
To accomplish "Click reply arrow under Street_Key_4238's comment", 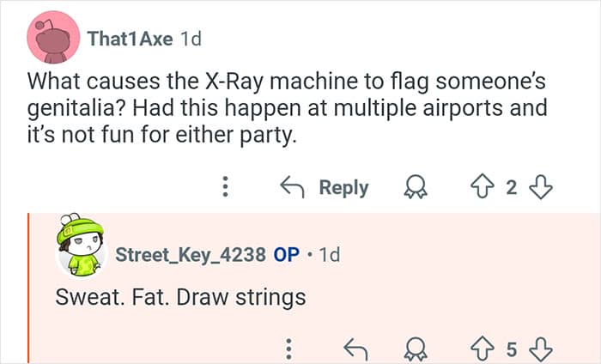I will (354, 349).
